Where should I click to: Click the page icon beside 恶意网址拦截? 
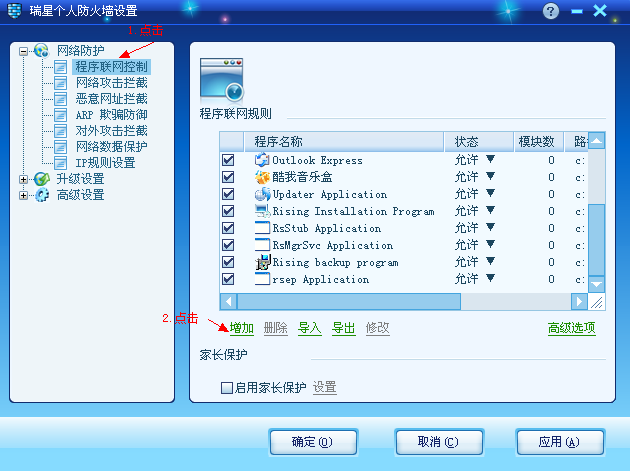60,99
